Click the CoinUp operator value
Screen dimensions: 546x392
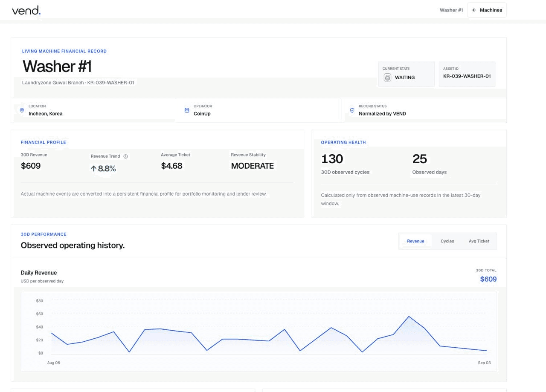click(x=202, y=114)
